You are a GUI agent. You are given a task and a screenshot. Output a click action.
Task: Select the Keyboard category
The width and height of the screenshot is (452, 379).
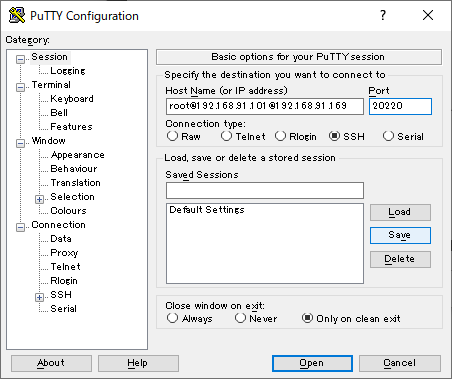click(x=72, y=99)
